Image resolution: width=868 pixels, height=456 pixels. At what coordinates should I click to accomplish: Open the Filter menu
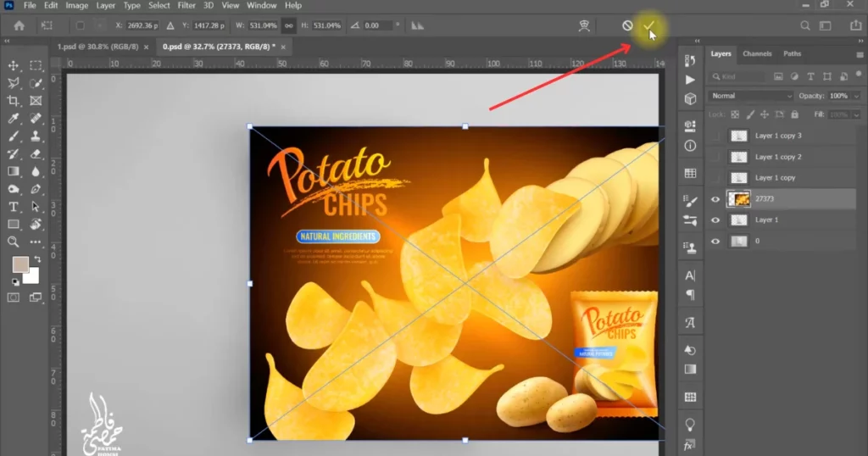186,6
